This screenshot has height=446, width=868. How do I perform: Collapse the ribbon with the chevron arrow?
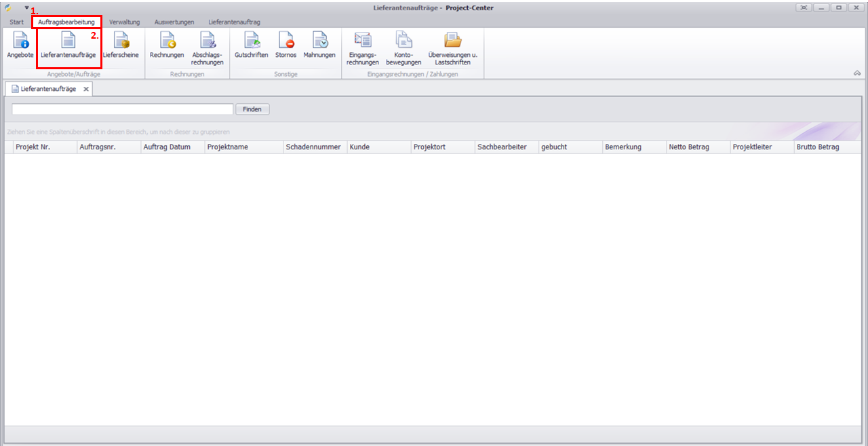pos(857,73)
